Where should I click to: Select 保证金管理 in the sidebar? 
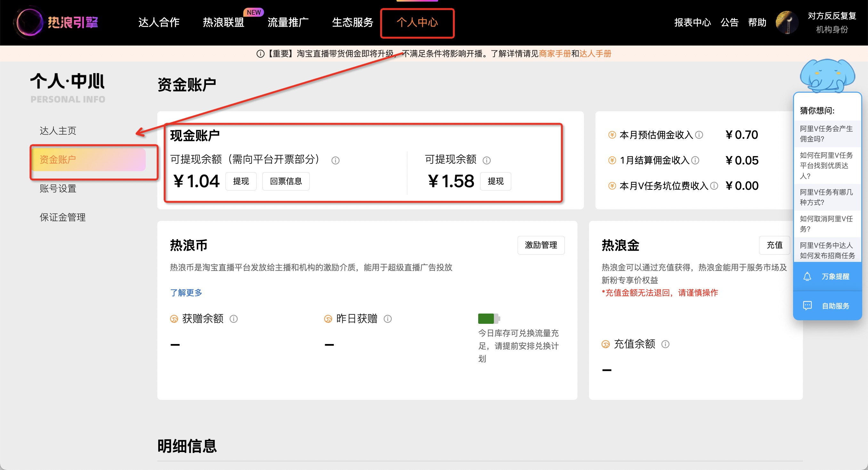pyautogui.click(x=63, y=217)
